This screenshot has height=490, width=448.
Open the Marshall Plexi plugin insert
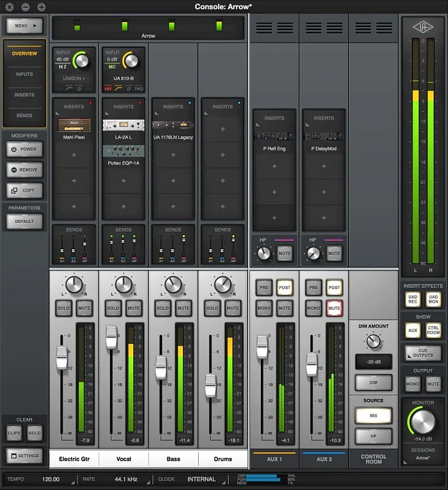[73, 125]
